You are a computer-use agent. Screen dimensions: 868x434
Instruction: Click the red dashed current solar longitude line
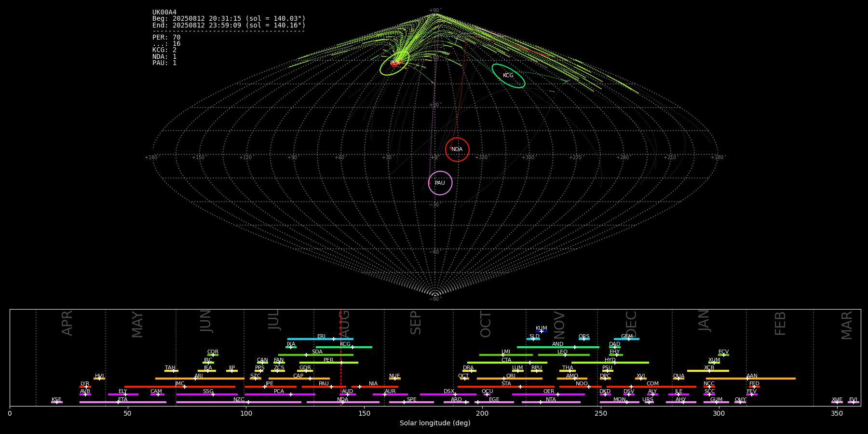coord(341,357)
